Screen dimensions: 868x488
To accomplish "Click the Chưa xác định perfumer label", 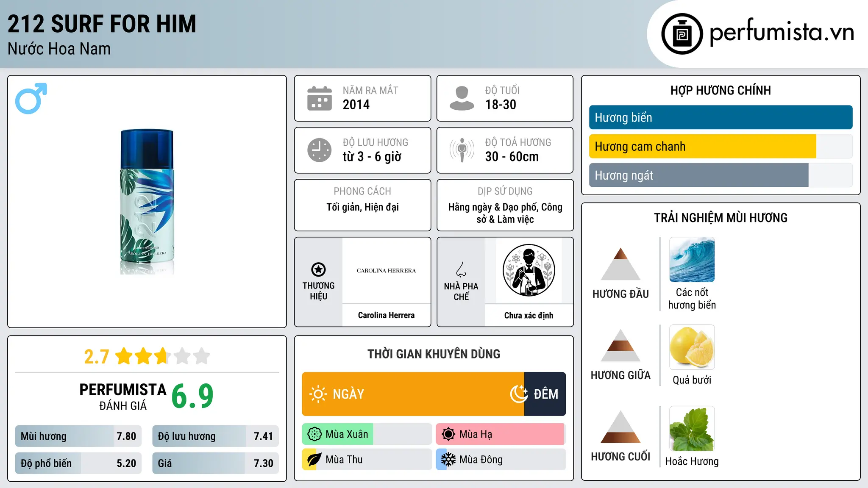I will [x=529, y=315].
